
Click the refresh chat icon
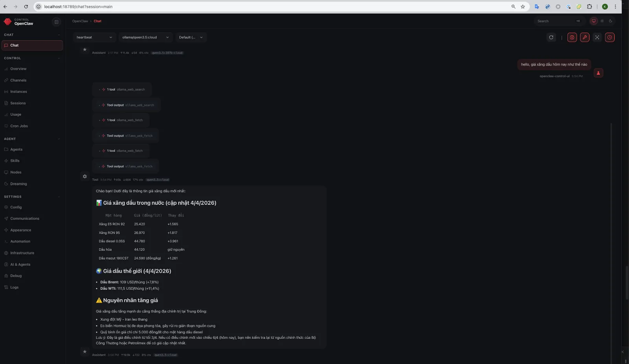pos(551,37)
